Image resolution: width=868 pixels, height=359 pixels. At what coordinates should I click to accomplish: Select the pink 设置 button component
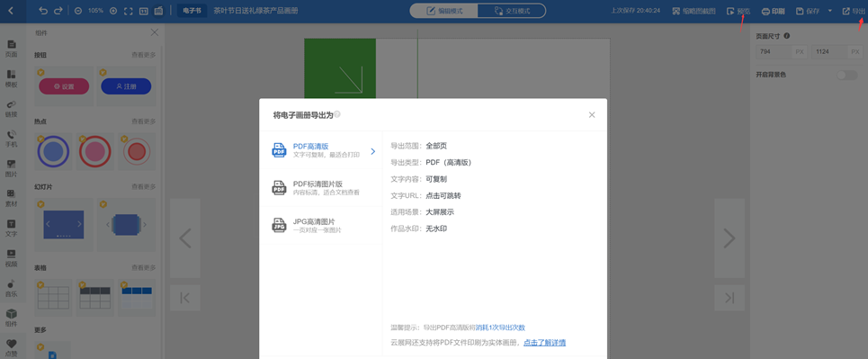point(64,86)
